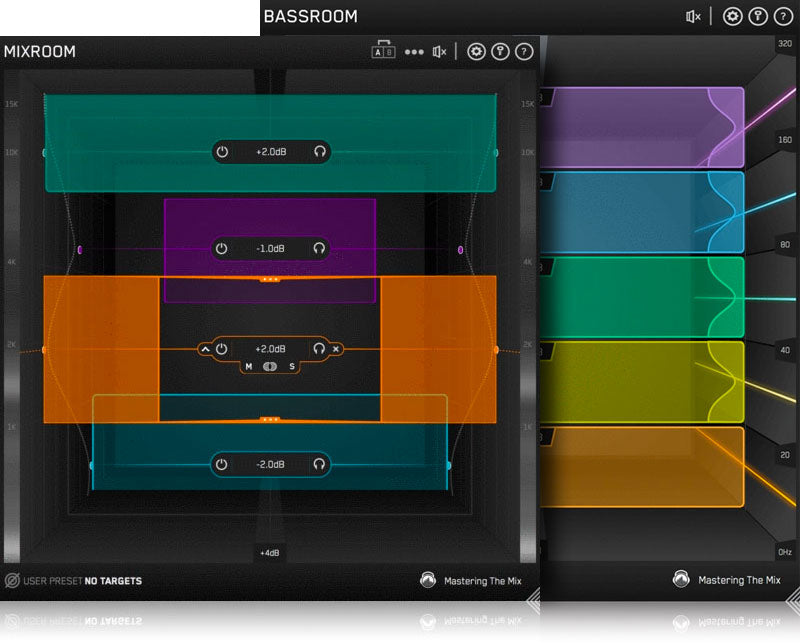
Task: Click the 320 frequency label in BASSROOM
Action: 785,44
